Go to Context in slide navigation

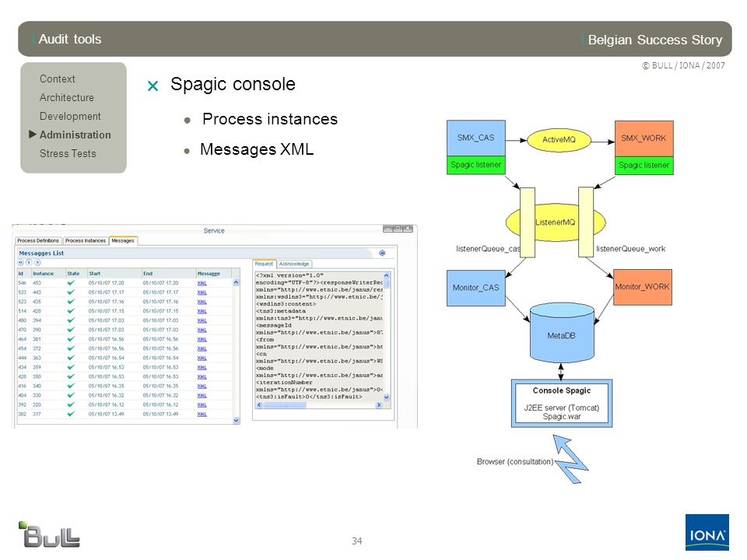pyautogui.click(x=57, y=79)
